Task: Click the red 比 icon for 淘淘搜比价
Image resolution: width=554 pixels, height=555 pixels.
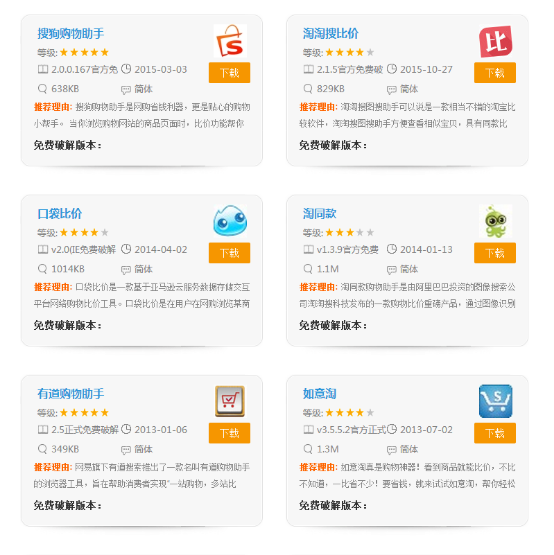Action: [x=495, y=41]
